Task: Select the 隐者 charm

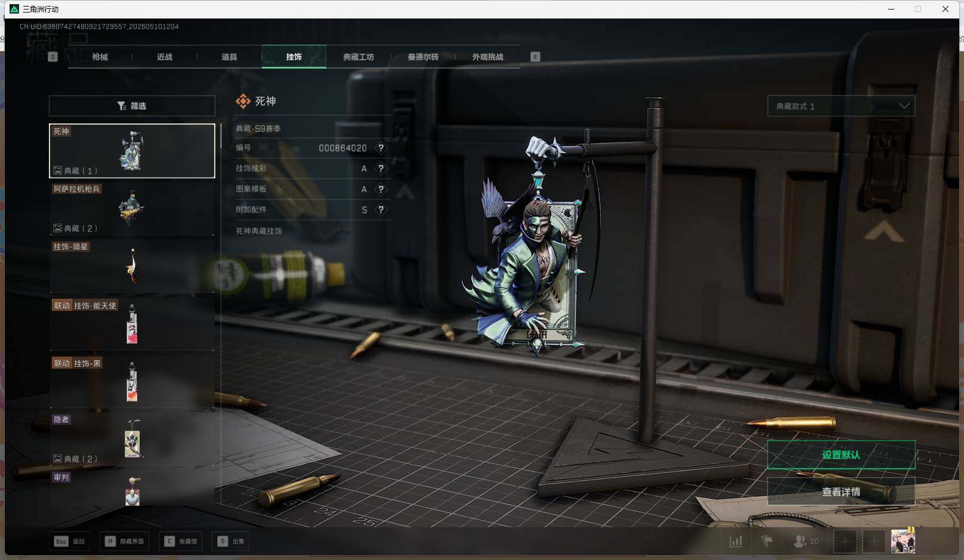Action: click(132, 439)
